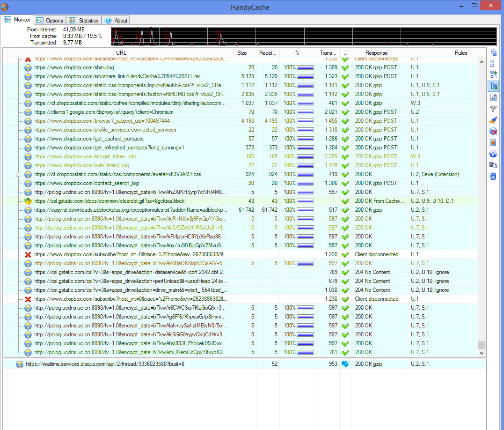Click the globe icon of the action=perfUnload row

pos(28,281)
